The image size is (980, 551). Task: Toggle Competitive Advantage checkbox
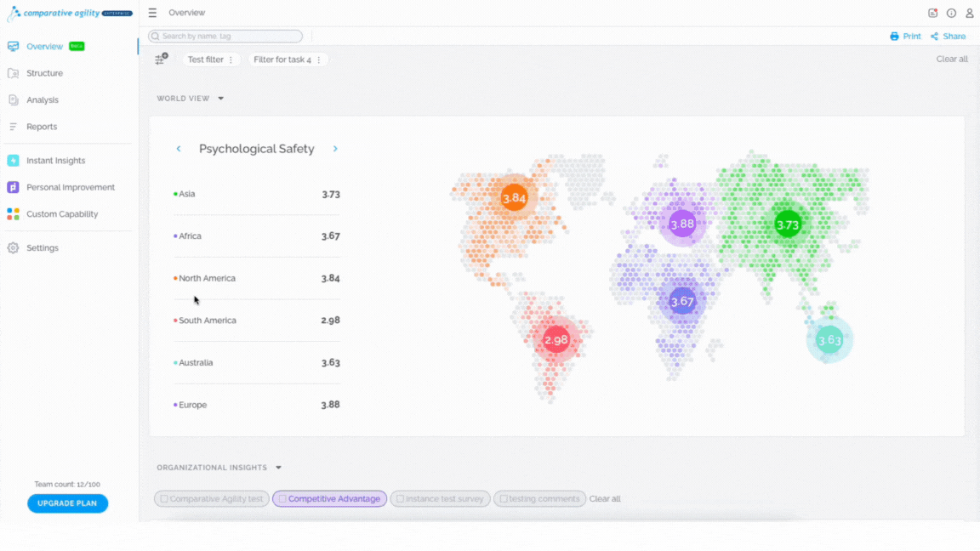pos(282,499)
